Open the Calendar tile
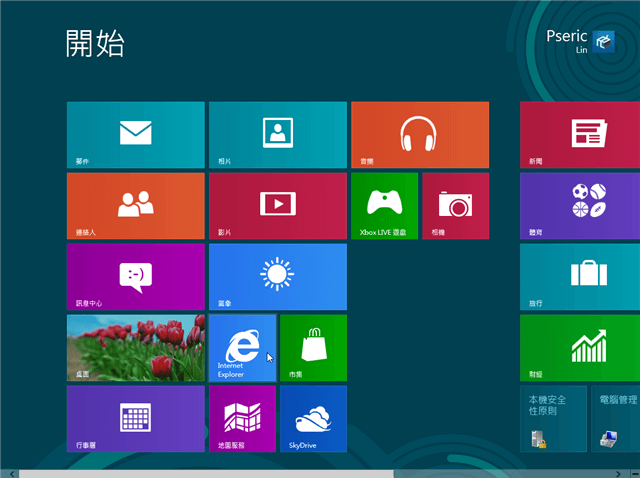Screen dimensions: 640x478 (x=136, y=419)
